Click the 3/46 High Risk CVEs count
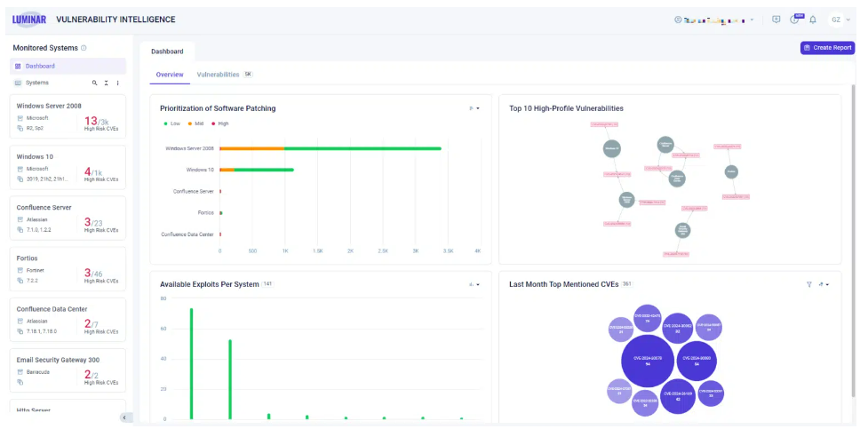The height and width of the screenshot is (437, 868). (100, 276)
